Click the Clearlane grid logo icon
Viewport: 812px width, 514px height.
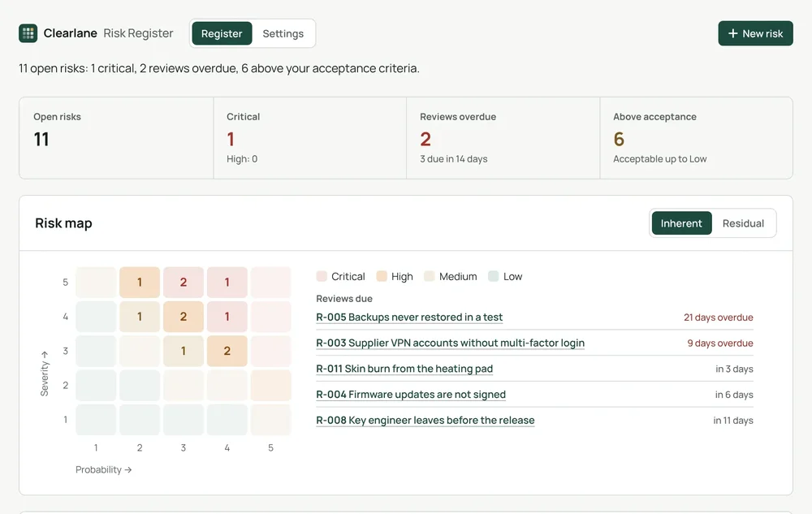tap(28, 33)
